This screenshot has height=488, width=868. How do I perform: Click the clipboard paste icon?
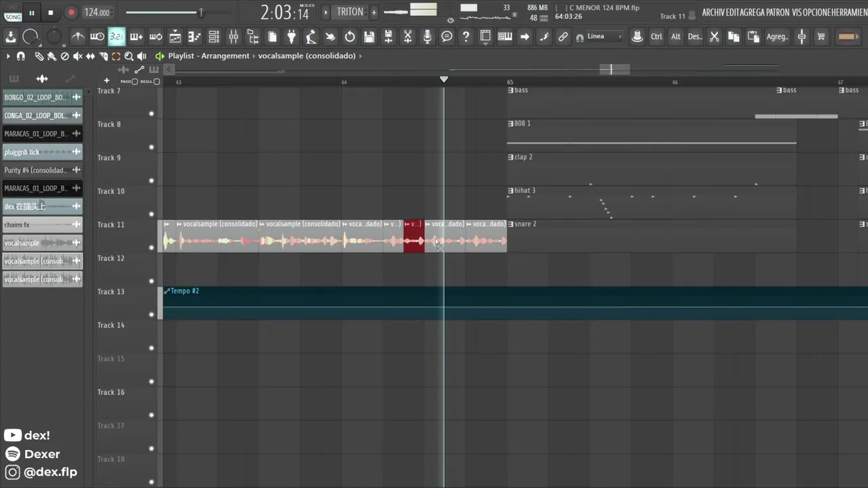click(753, 37)
